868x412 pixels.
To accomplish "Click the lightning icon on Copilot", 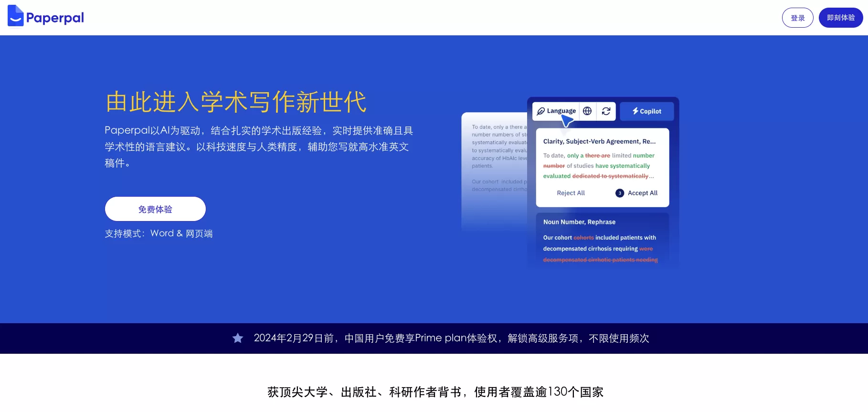I will pos(635,111).
